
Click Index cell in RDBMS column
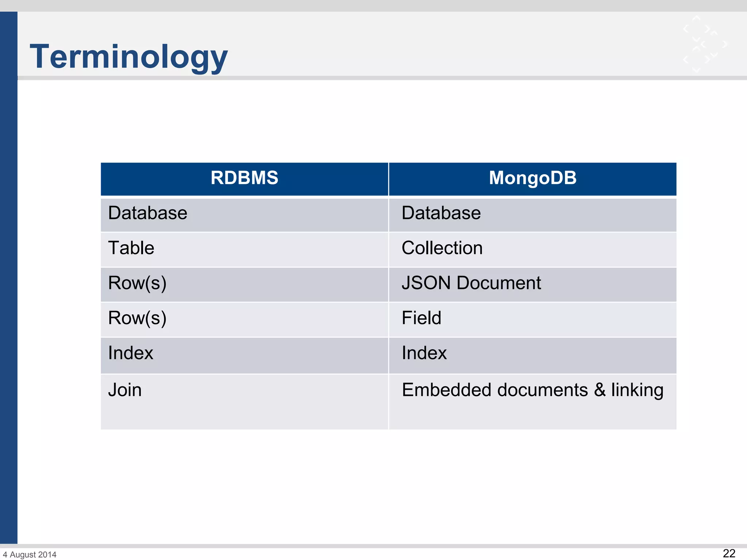click(x=244, y=355)
